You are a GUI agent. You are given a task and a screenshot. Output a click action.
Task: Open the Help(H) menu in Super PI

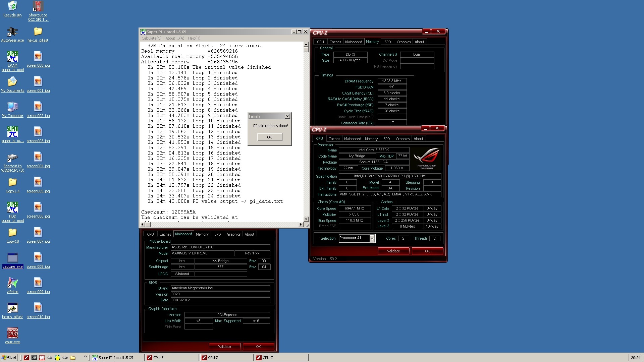coord(194,38)
